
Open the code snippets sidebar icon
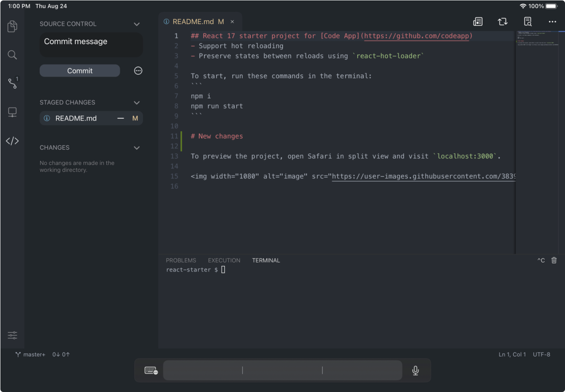coord(12,141)
